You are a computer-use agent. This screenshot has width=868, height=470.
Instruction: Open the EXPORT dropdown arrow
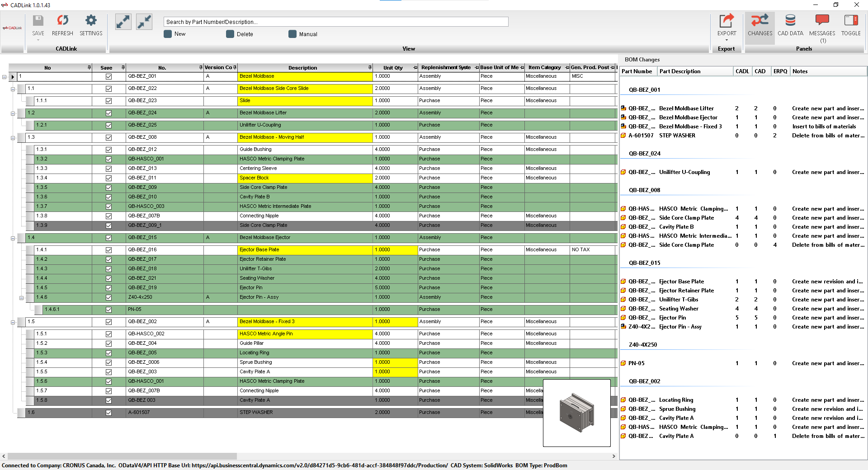[x=726, y=40]
